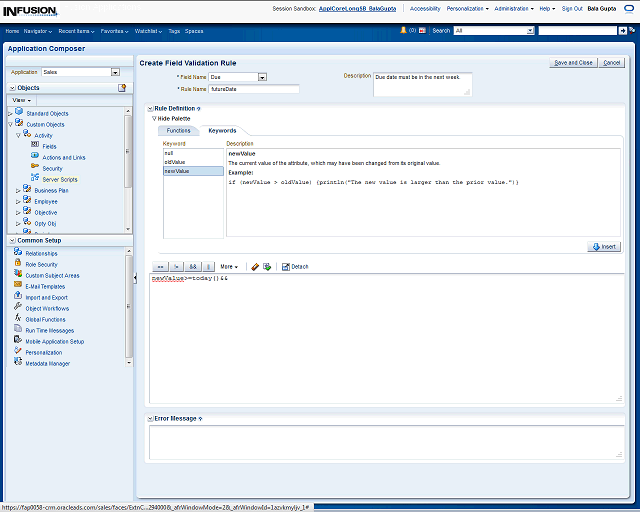Viewport: 640px width, 512px height.
Task: Open the Navigator menu
Action: (38, 31)
